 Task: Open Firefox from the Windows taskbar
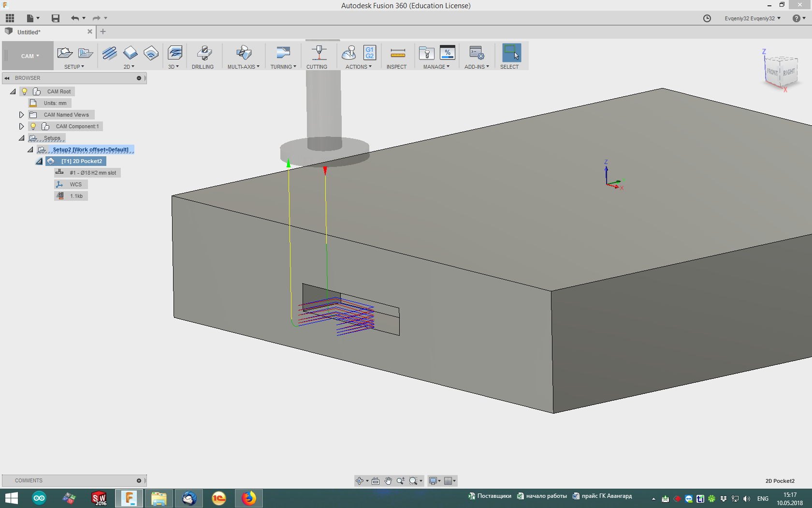(249, 498)
